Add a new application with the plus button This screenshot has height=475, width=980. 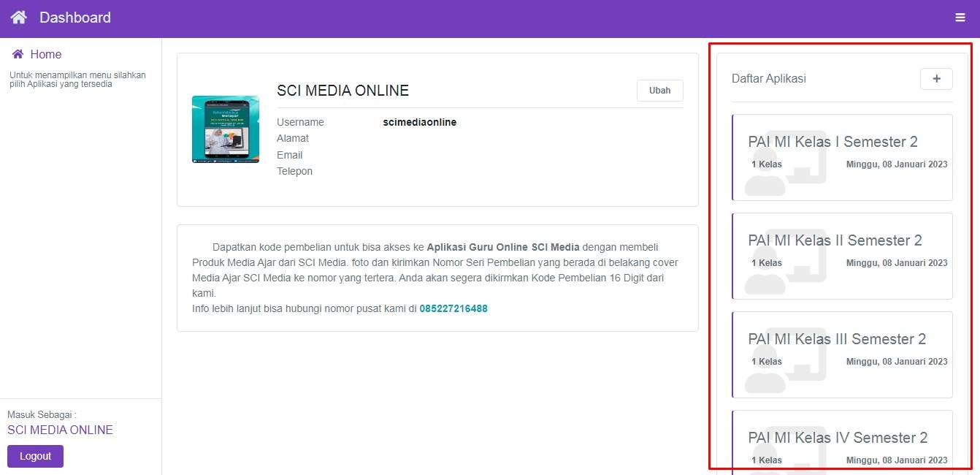[936, 79]
